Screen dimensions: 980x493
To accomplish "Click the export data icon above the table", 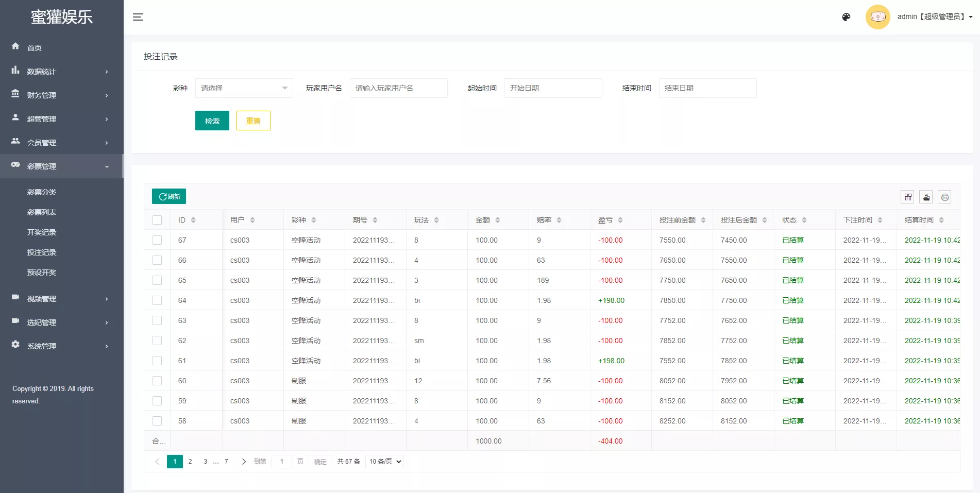I will pyautogui.click(x=926, y=197).
